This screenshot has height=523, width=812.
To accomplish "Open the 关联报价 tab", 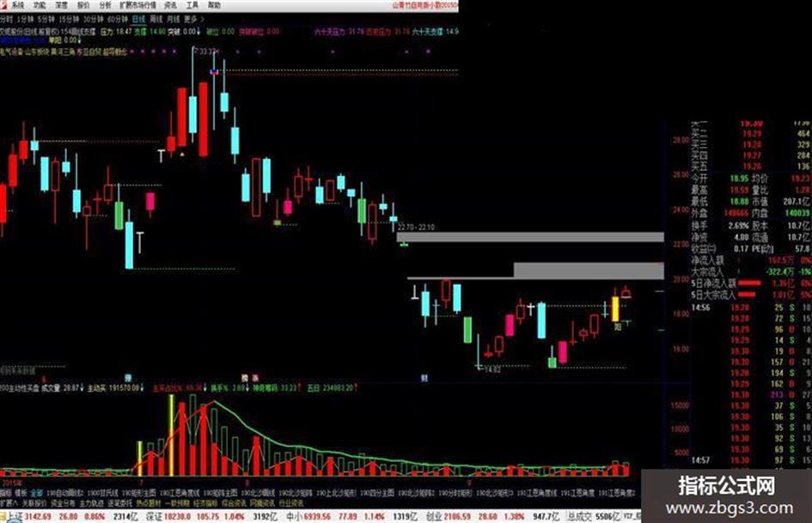I will tap(34, 503).
